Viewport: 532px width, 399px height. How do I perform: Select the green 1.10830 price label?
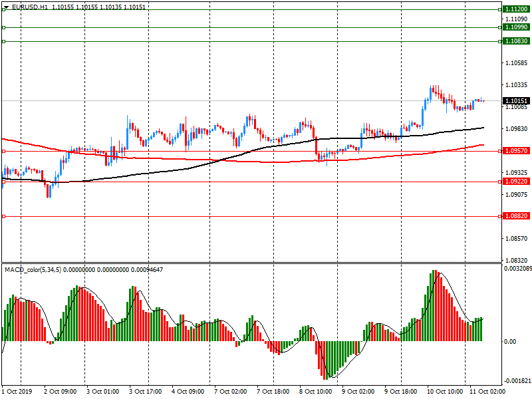(516, 41)
